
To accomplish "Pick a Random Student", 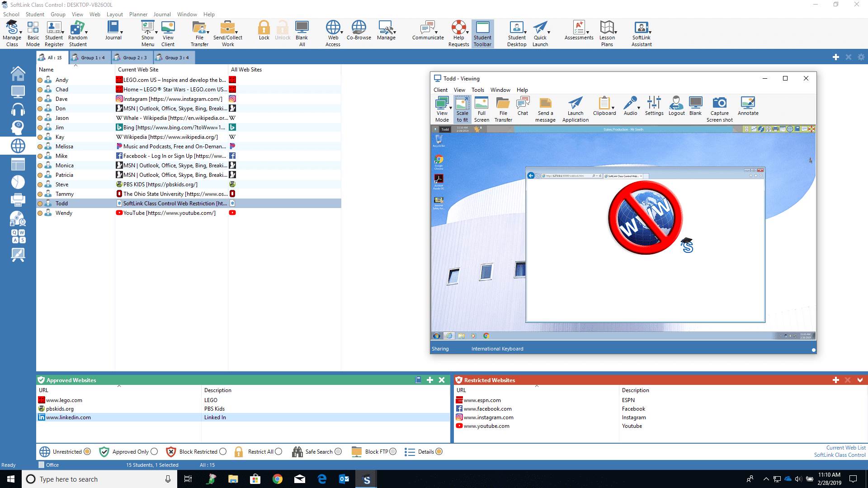I will (78, 33).
